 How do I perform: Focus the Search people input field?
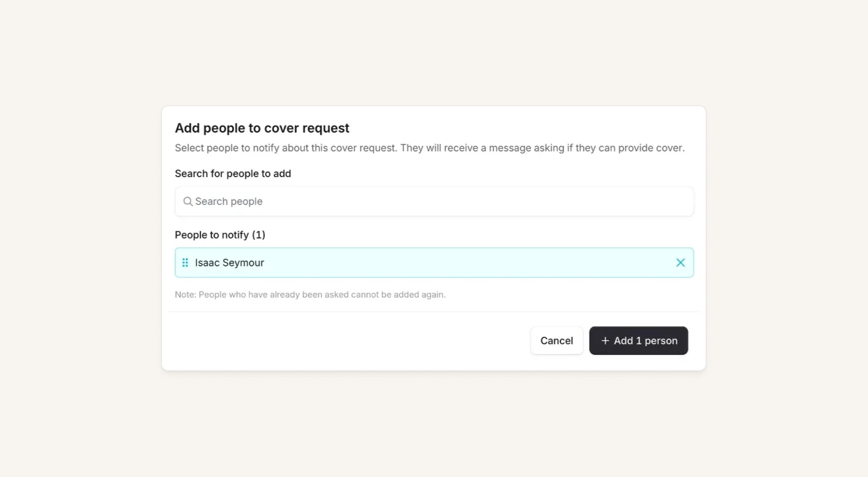pos(434,201)
